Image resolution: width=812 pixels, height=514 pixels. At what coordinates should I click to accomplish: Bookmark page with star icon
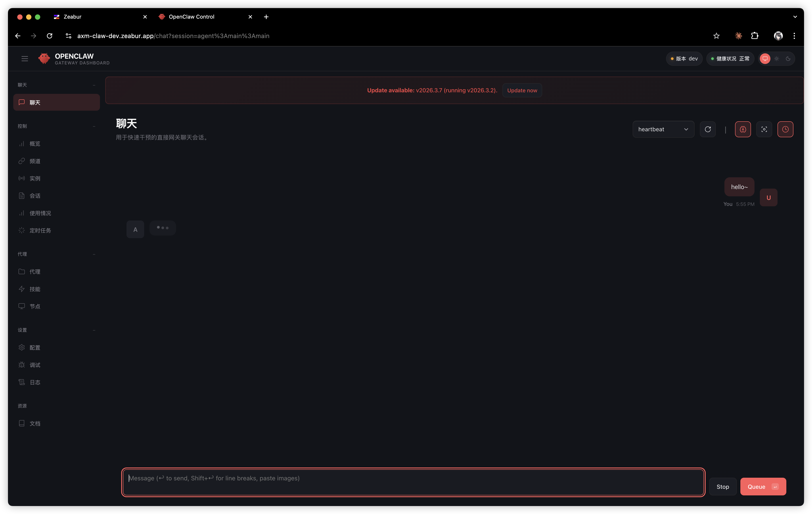(716, 36)
